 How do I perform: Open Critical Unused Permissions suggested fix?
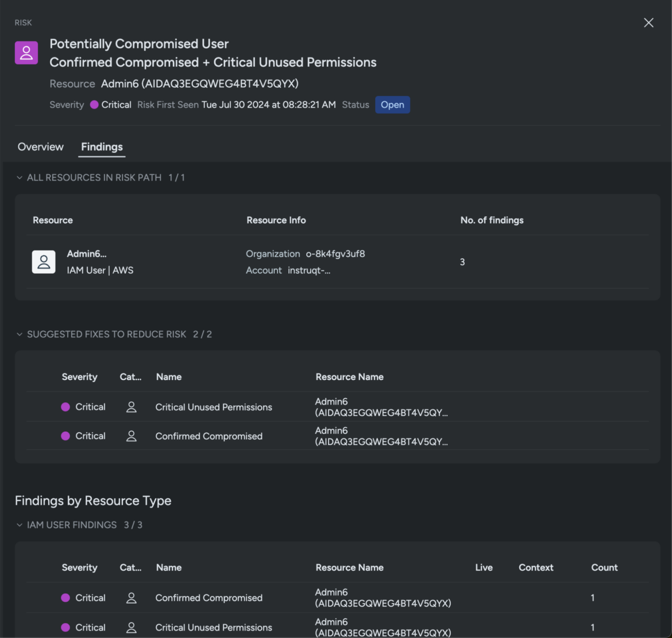[x=214, y=407]
